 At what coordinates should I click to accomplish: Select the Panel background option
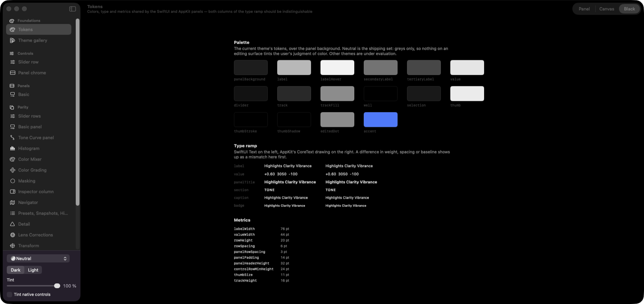tap(584, 9)
